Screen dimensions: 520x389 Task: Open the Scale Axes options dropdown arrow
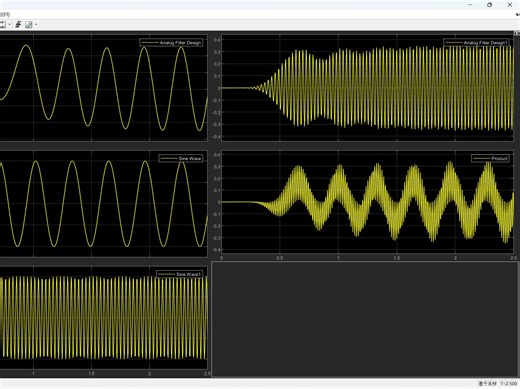click(9, 24)
